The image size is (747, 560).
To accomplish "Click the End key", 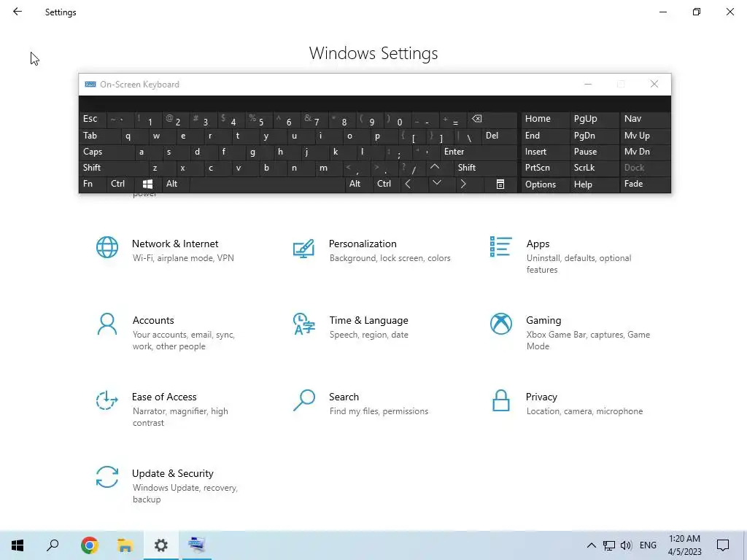I will pyautogui.click(x=545, y=135).
